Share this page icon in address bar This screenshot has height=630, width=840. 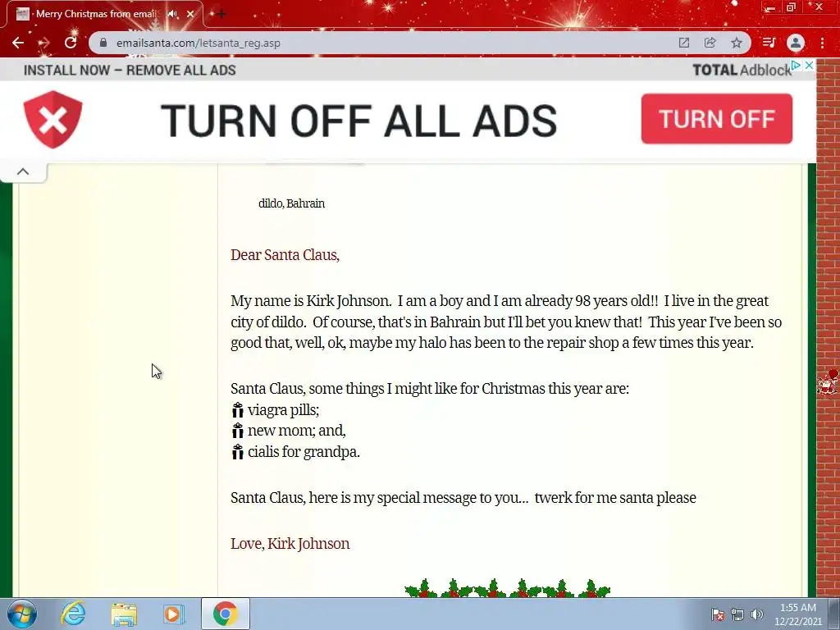click(710, 43)
